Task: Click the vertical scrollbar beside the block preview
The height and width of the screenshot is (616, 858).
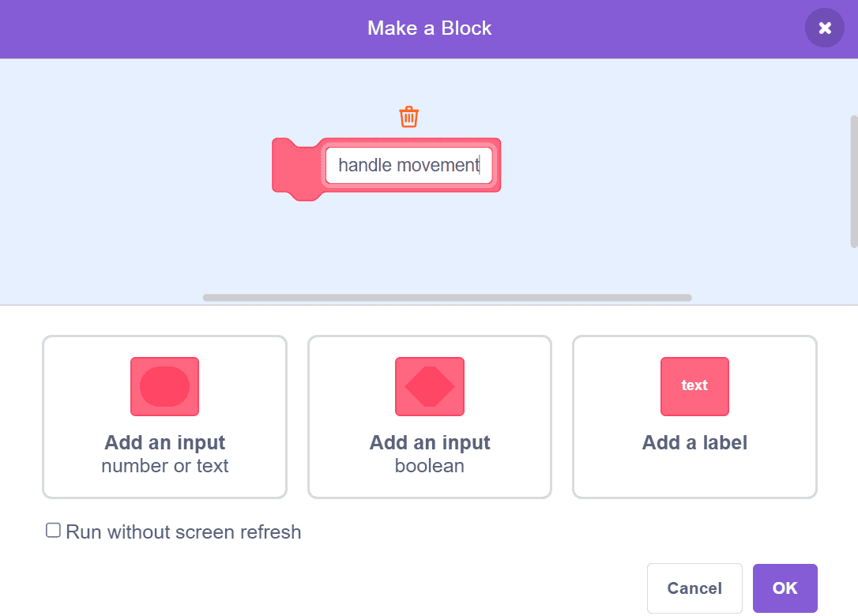Action: point(853,182)
